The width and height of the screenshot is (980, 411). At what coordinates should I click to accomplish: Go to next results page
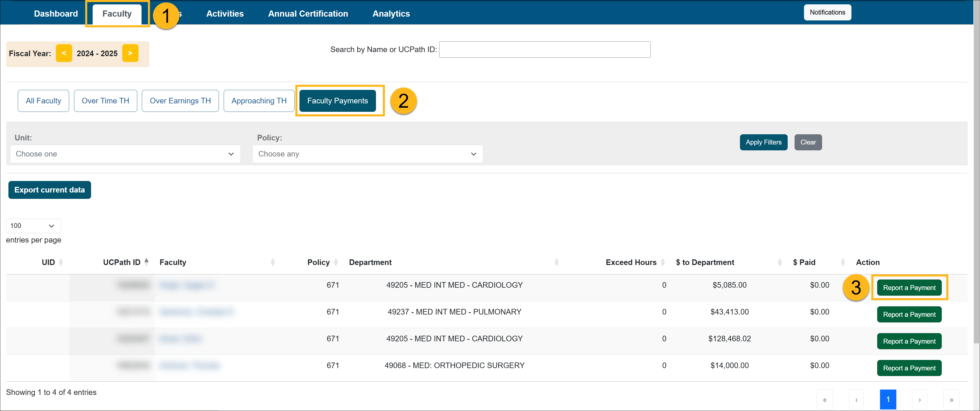[920, 400]
